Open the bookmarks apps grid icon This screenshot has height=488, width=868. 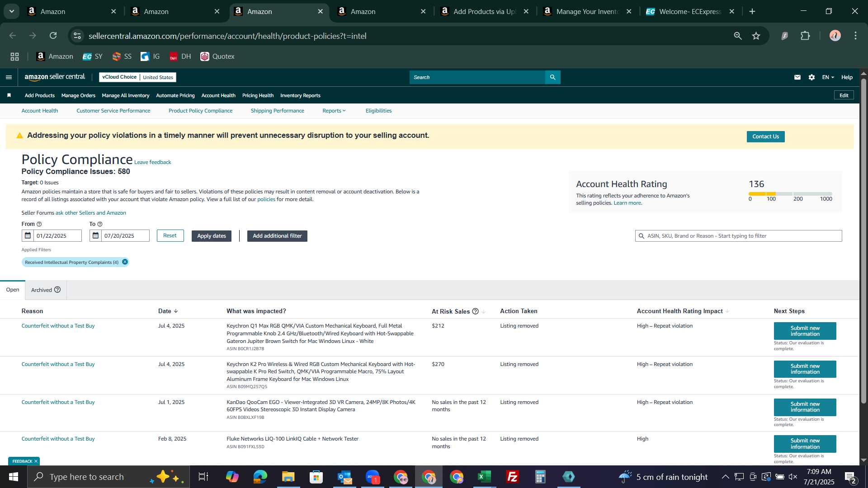coord(14,56)
